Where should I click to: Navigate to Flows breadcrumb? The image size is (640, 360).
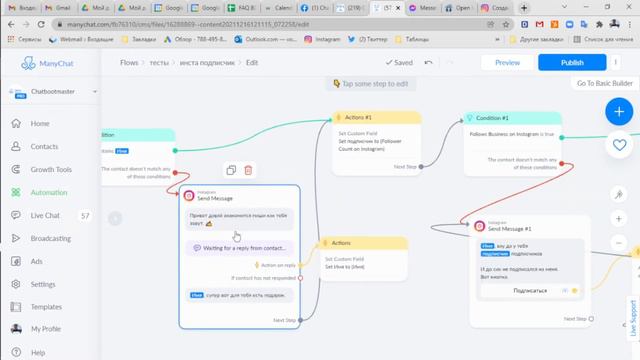[129, 62]
